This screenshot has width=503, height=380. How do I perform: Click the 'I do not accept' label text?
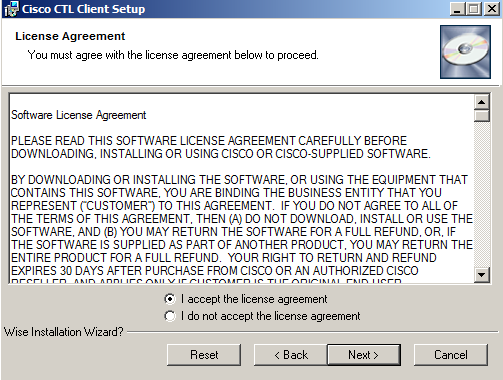pos(271,316)
